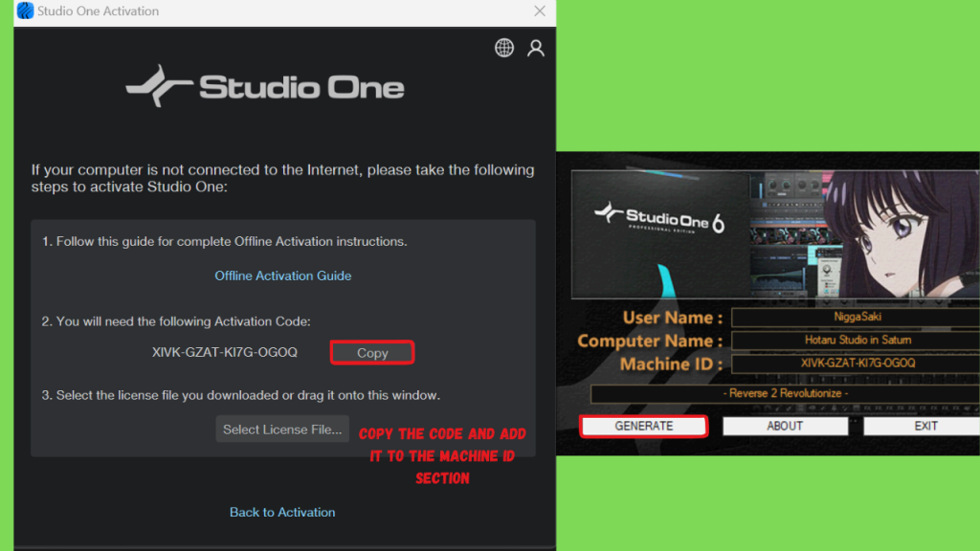The width and height of the screenshot is (980, 551).
Task: Click the User Name label in keygen
Action: pyautogui.click(x=673, y=318)
